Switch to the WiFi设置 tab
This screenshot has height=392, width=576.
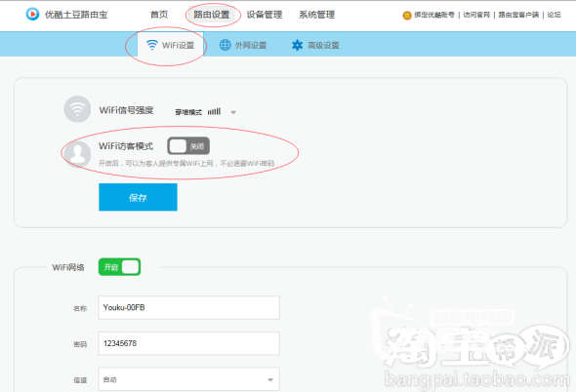tap(171, 45)
